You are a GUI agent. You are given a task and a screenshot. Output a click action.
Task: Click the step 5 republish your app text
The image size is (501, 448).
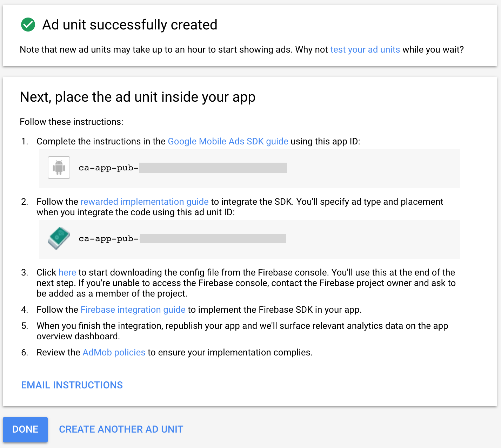[242, 326]
